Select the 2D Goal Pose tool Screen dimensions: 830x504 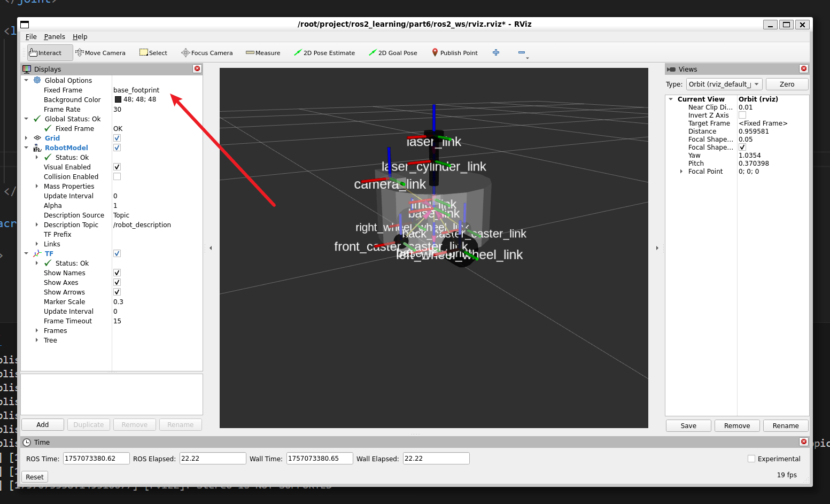(x=393, y=53)
